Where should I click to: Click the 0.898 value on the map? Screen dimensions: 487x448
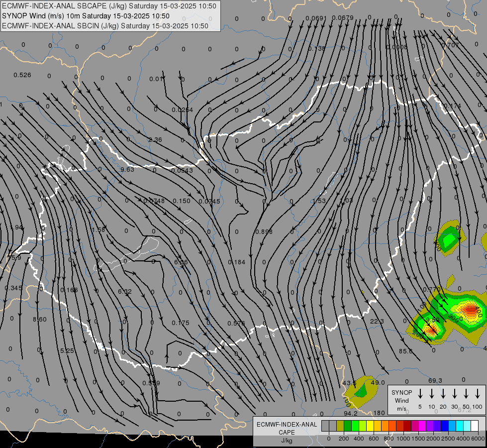pos(264,231)
